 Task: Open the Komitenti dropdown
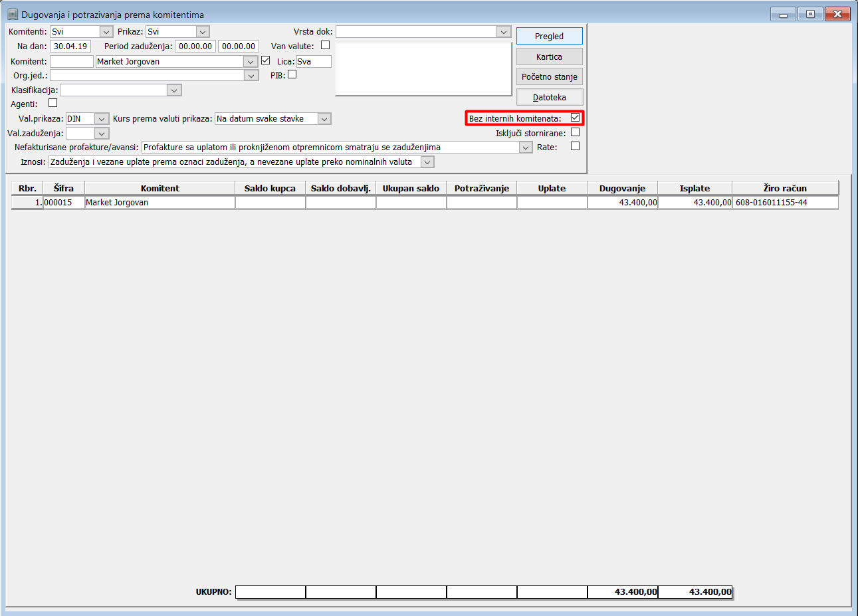(106, 31)
